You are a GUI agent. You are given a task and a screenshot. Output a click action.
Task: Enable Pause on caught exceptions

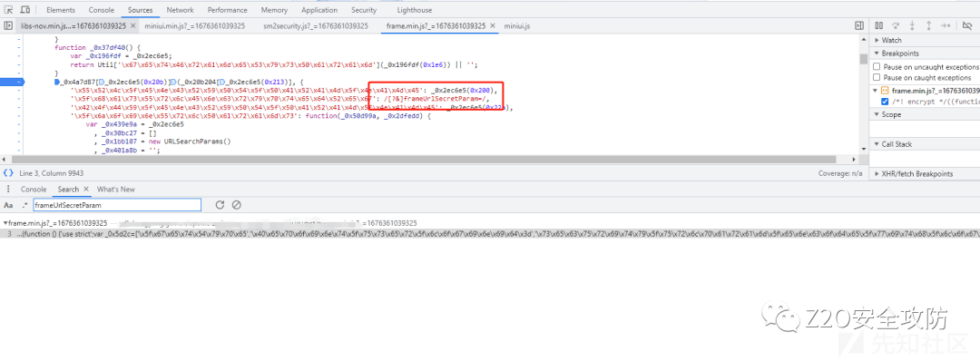[x=877, y=77]
